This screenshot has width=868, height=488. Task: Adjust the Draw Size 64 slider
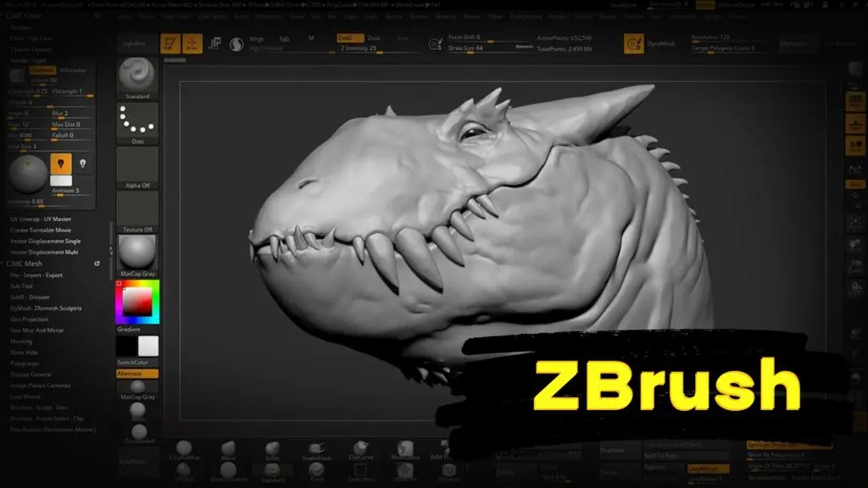490,48
